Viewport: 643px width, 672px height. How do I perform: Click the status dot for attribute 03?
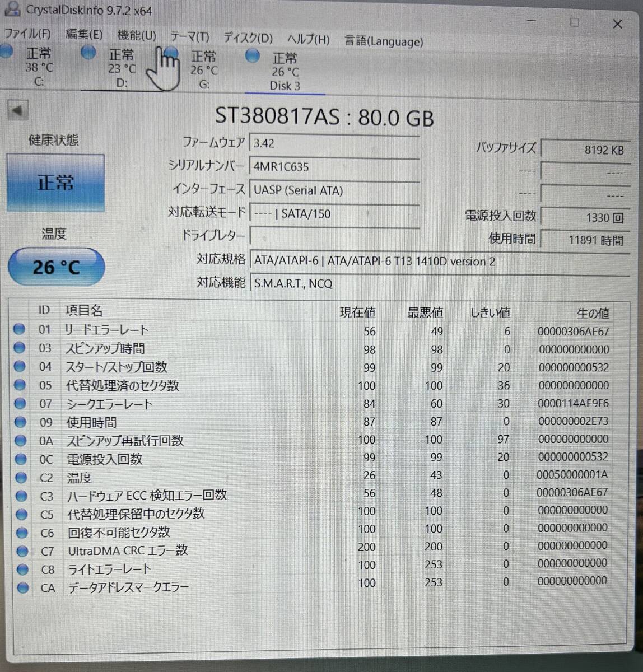pos(20,348)
